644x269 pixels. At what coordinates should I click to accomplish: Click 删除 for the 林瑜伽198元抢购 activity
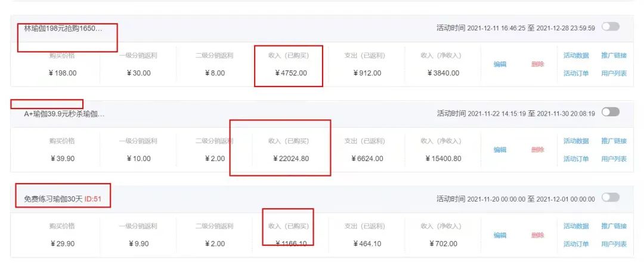point(537,64)
